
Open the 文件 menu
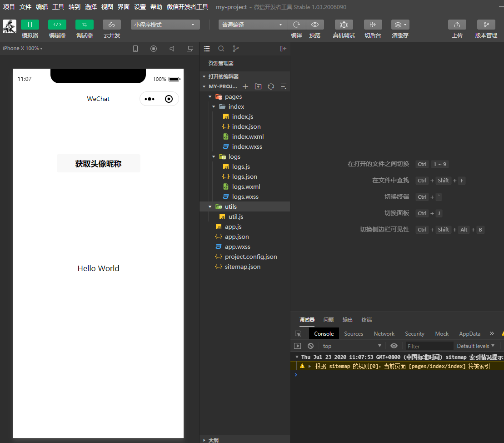(25, 7)
